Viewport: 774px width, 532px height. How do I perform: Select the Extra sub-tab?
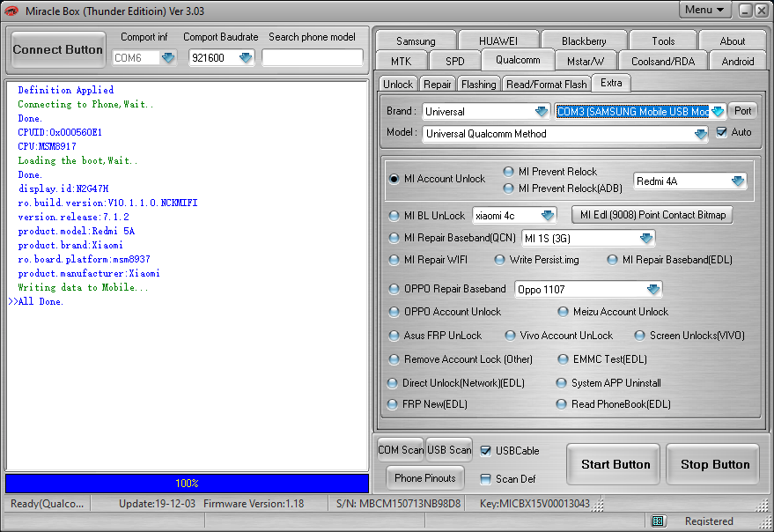pos(611,83)
